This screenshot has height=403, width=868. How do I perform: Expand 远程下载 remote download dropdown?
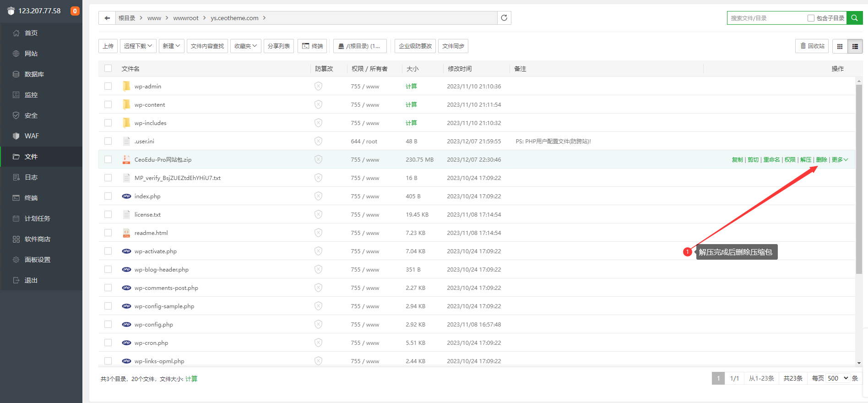[138, 46]
